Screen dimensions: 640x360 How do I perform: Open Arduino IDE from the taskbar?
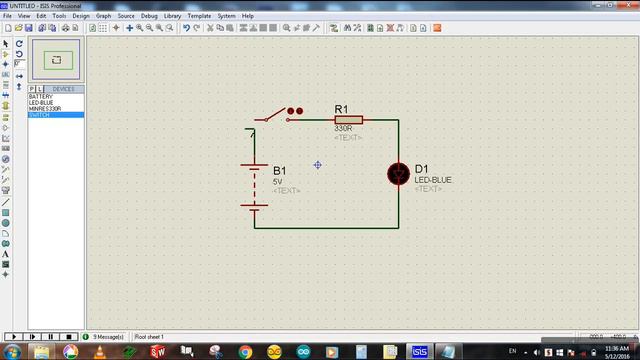click(x=303, y=351)
